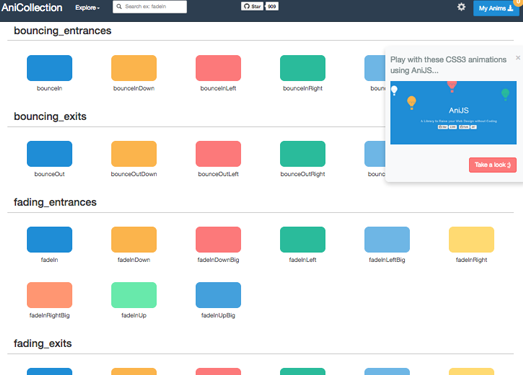Click the fading_entrances section heading
The width and height of the screenshot is (523, 375).
coord(55,202)
